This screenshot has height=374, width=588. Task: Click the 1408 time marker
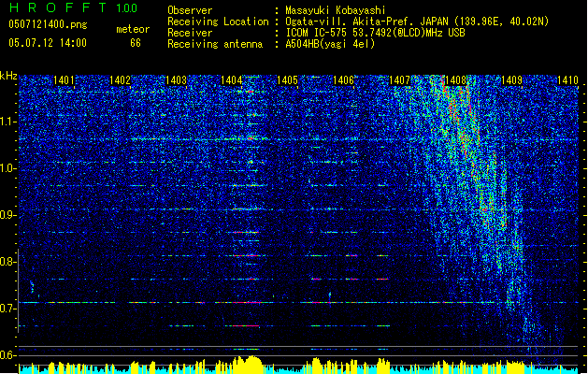coord(455,80)
